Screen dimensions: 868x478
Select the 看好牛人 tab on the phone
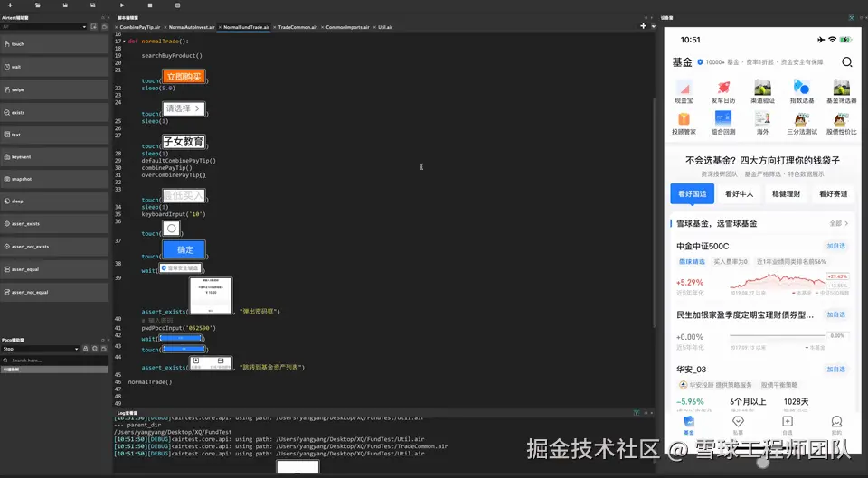pyautogui.click(x=739, y=193)
